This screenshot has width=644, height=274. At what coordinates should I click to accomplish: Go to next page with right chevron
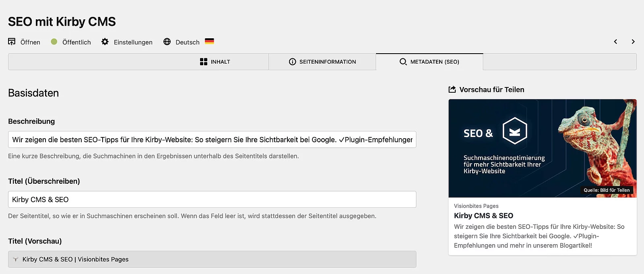point(633,42)
